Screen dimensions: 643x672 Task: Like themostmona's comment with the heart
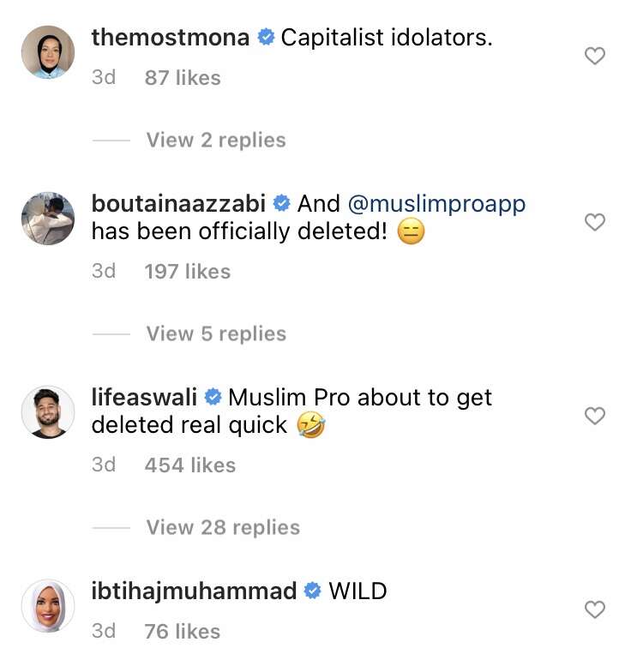594,57
